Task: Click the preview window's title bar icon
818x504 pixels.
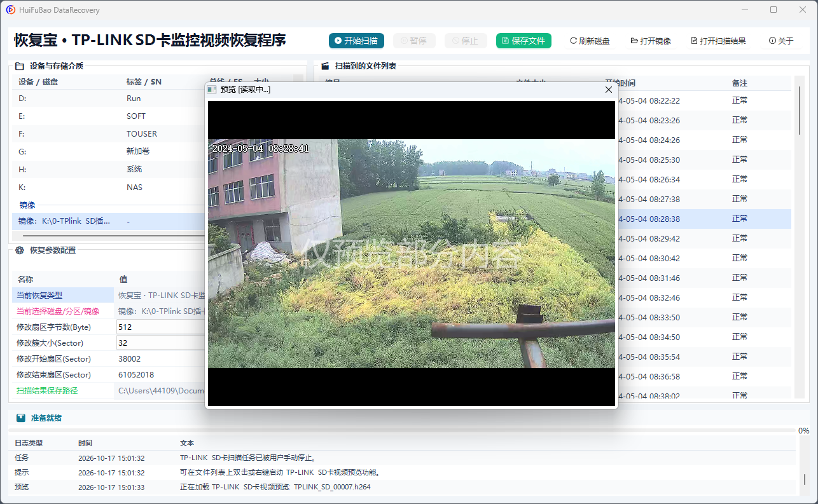Action: click(x=212, y=90)
